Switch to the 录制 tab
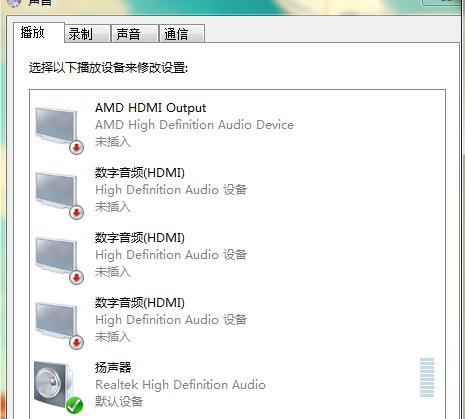The image size is (465, 419). pyautogui.click(x=87, y=34)
